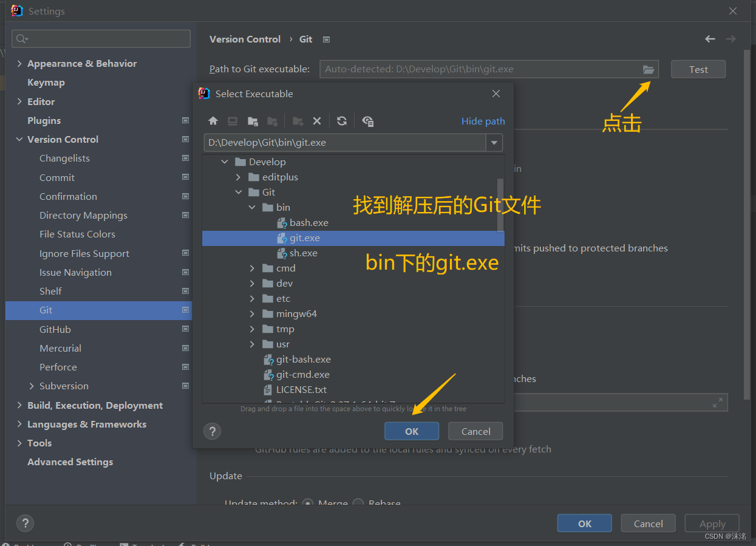Viewport: 756px width, 546px height.
Task: Expand the Tools settings group
Action: (x=19, y=443)
